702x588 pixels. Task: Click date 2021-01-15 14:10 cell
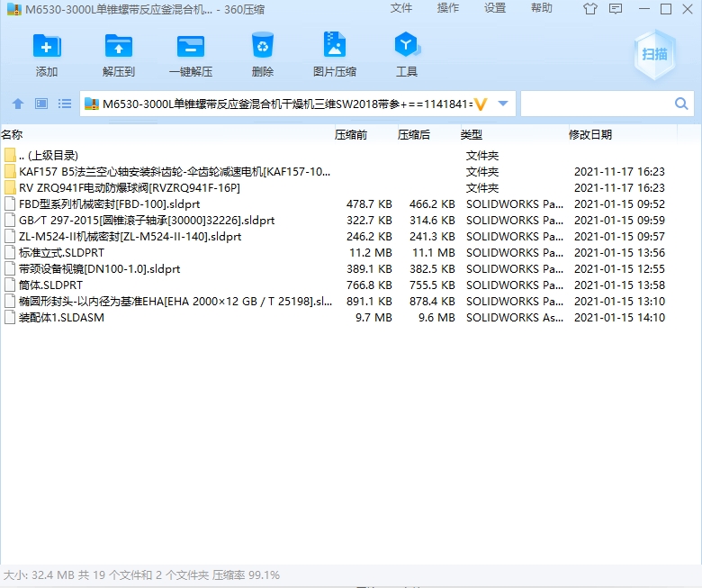(x=619, y=318)
